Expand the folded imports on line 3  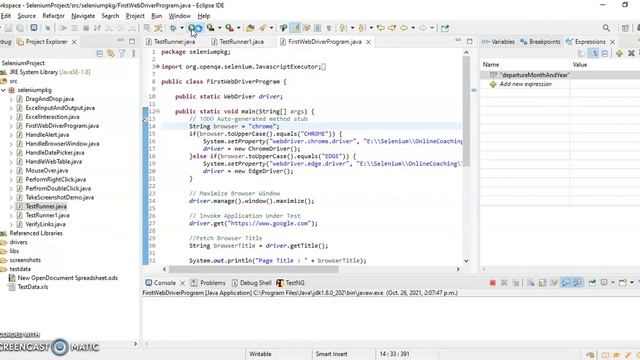point(158,67)
